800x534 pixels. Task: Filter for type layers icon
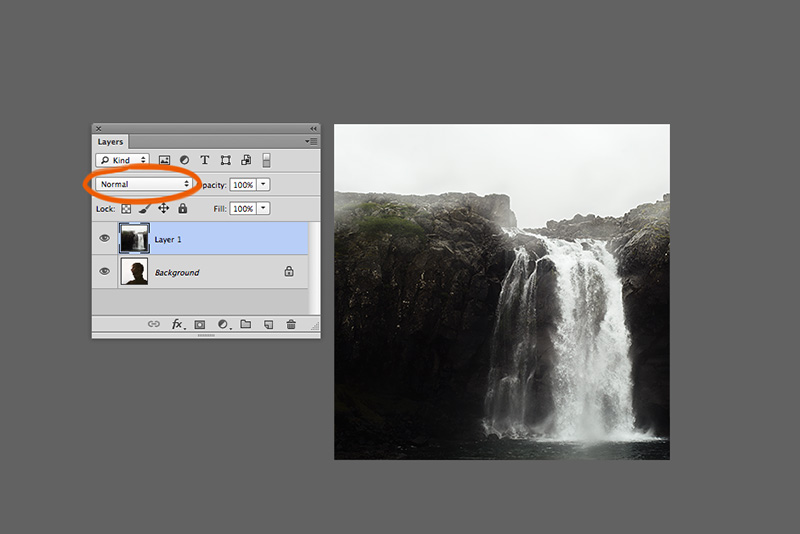tap(205, 160)
